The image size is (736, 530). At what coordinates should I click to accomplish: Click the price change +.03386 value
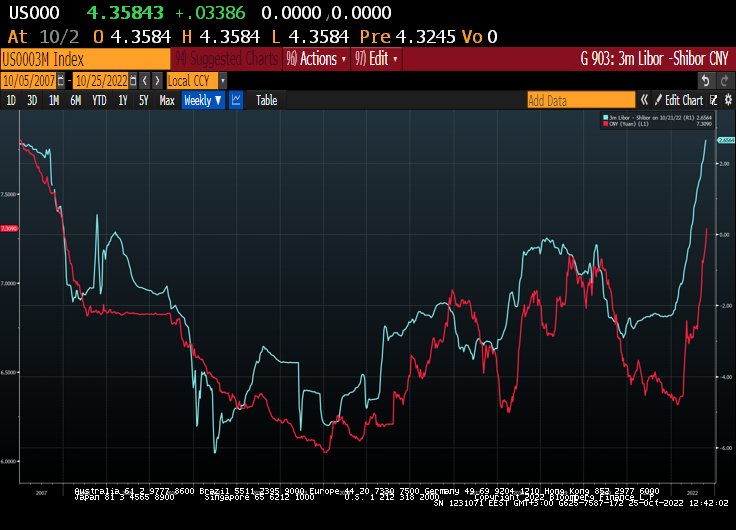[210, 13]
